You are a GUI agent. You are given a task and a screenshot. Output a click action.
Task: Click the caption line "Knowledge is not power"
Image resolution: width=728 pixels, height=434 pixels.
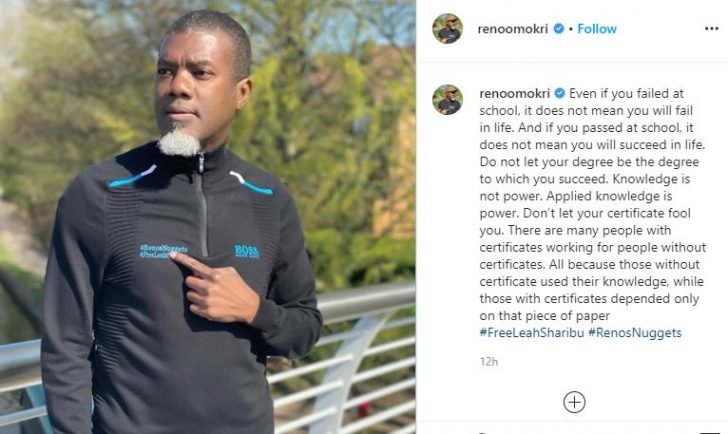[585, 188]
